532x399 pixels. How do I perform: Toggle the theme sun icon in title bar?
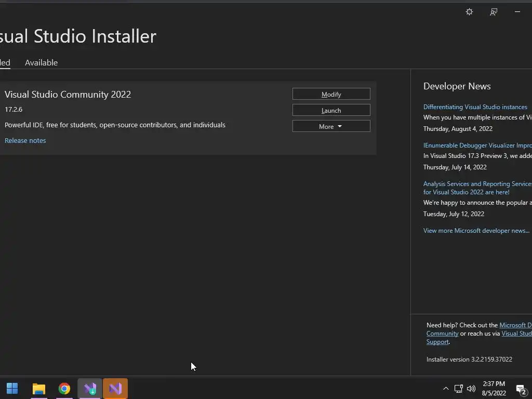point(469,12)
